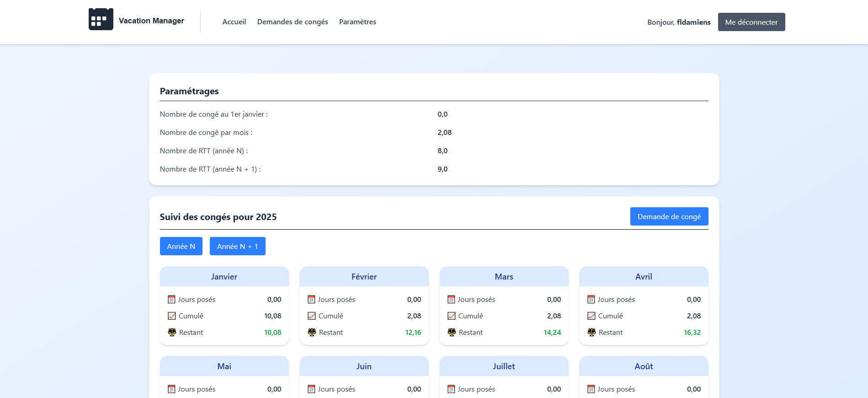Switch to the Année N view
This screenshot has height=398, width=868.
pos(181,246)
